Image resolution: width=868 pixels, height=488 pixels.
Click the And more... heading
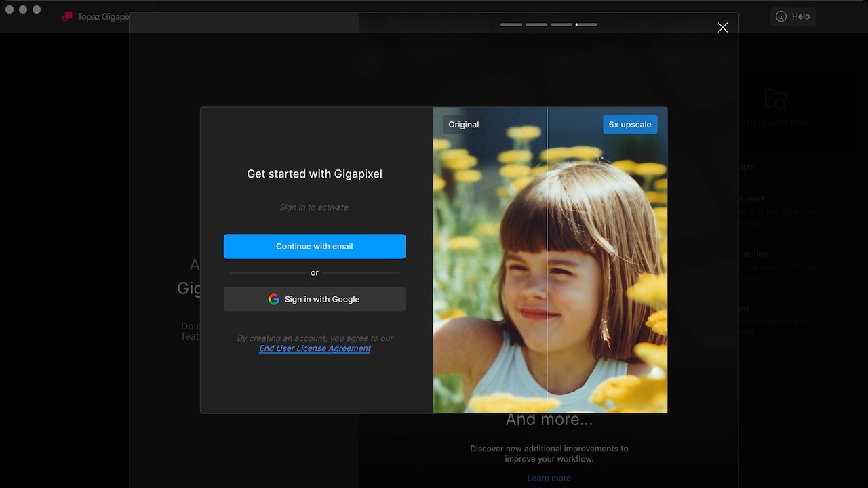click(x=549, y=420)
